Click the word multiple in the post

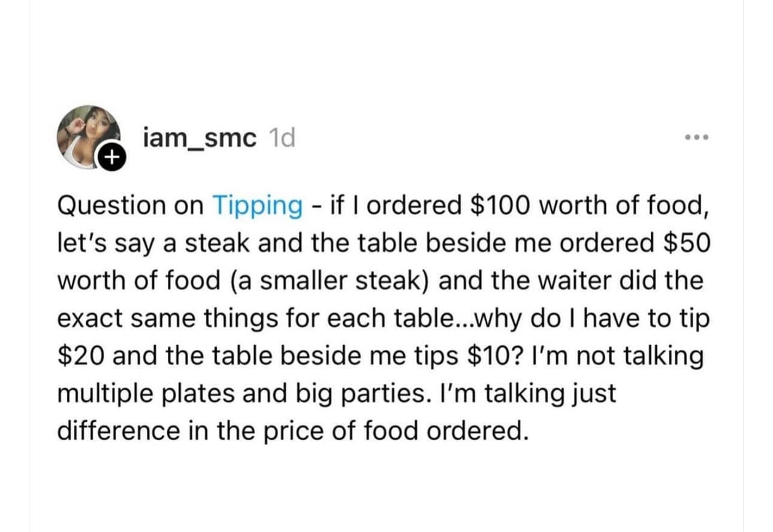pyautogui.click(x=95, y=394)
